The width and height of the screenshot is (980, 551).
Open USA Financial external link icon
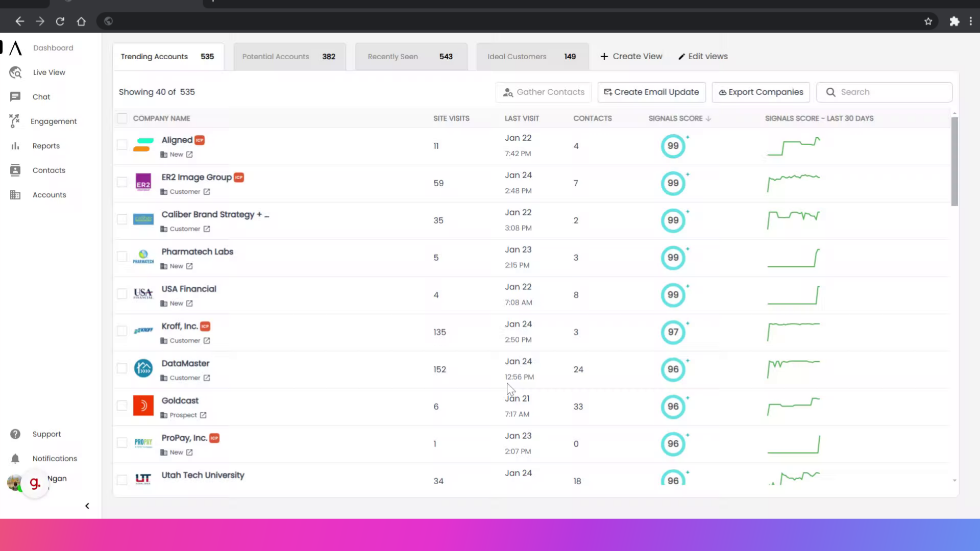189,304
